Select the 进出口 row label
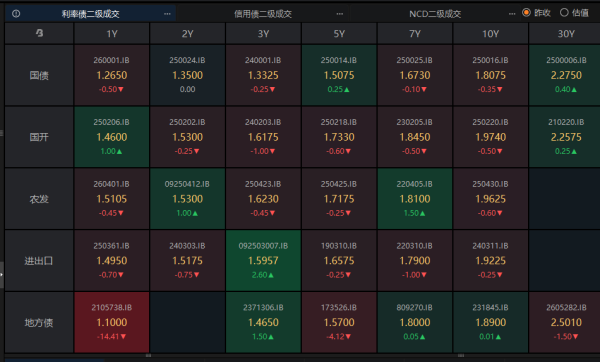This screenshot has height=362, width=600. point(39,261)
